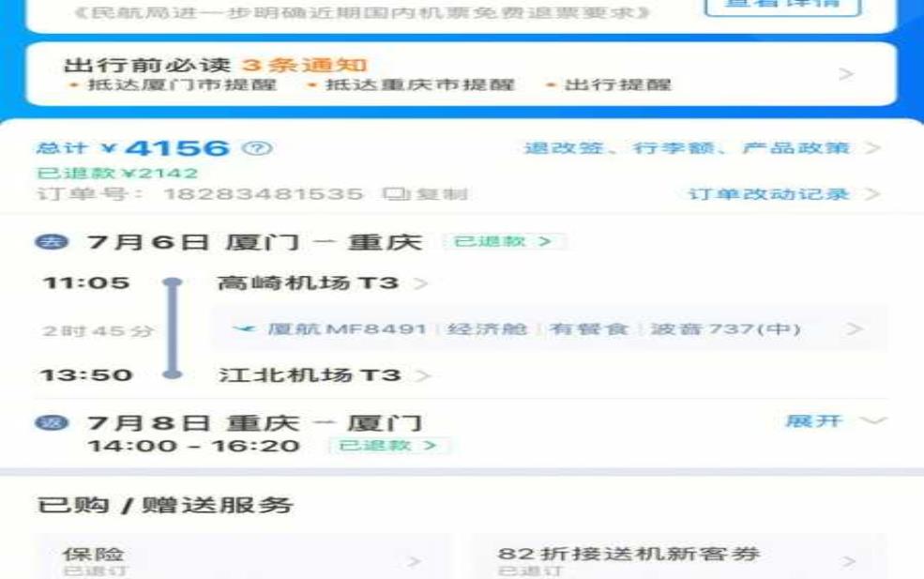Click the 查看详情 button at the top
The height and width of the screenshot is (579, 924).
tap(782, 8)
